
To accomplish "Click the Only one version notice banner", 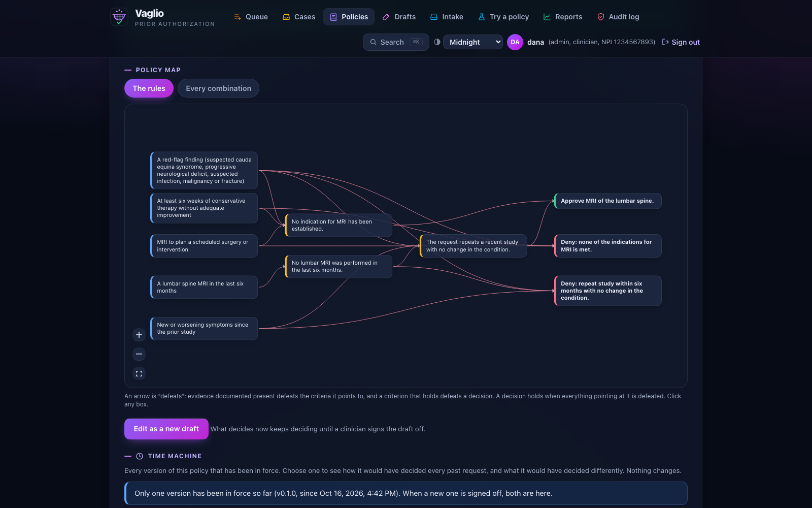I will coord(406,493).
